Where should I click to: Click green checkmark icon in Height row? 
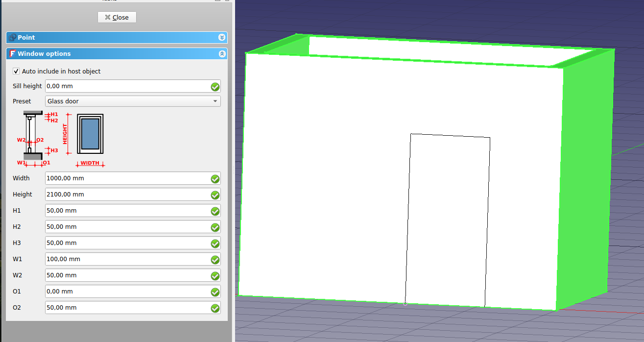click(x=215, y=195)
